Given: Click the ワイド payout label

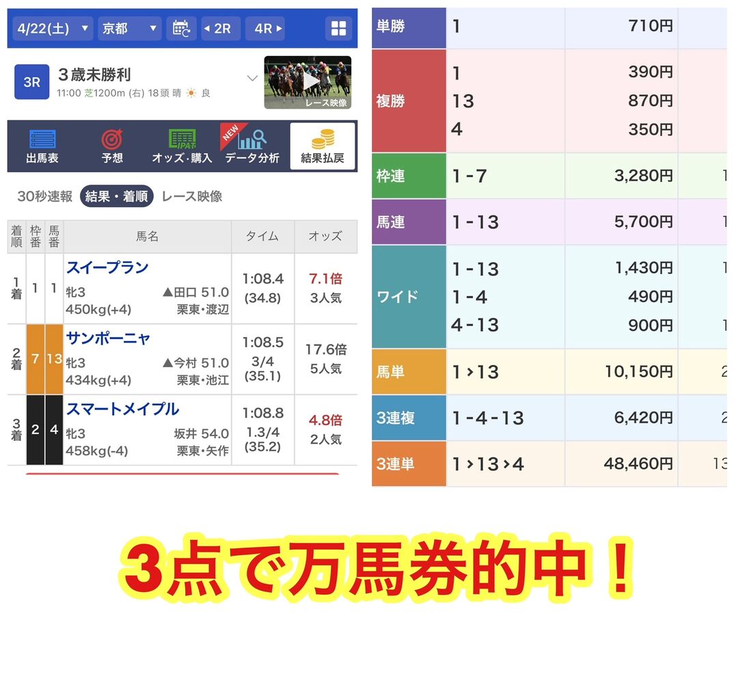Looking at the screenshot, I should pyautogui.click(x=409, y=297).
